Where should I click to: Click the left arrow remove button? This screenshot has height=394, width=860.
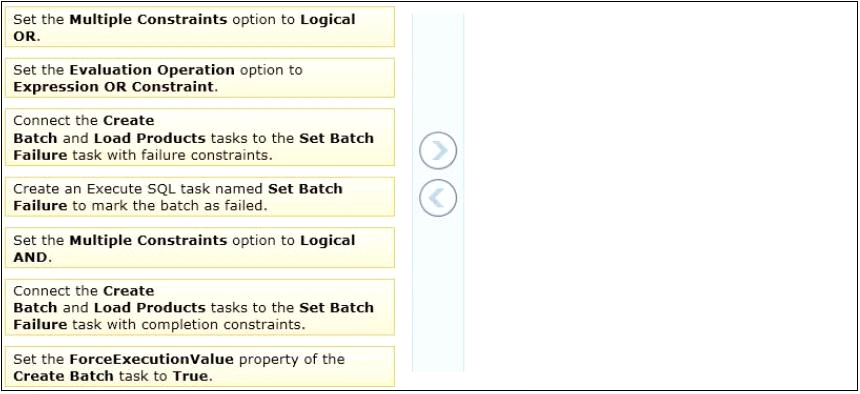coord(438,198)
